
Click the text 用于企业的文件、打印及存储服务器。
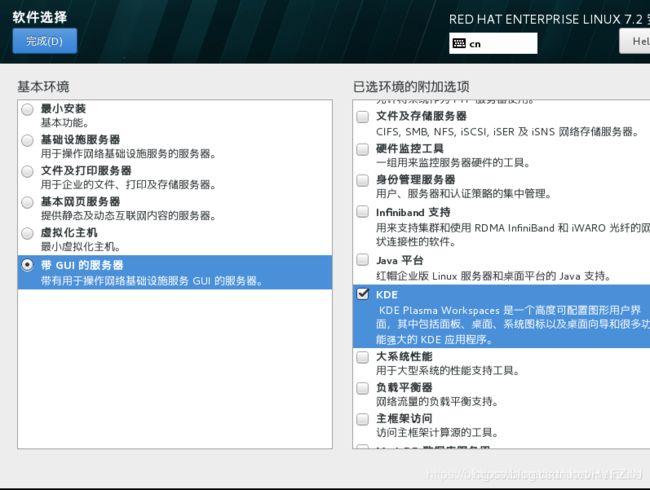pos(129,184)
